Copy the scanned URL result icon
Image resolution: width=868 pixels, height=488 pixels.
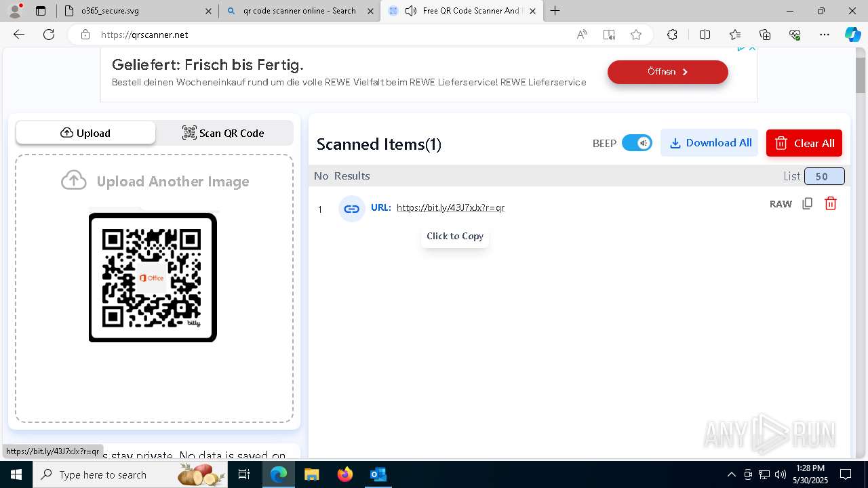(807, 203)
